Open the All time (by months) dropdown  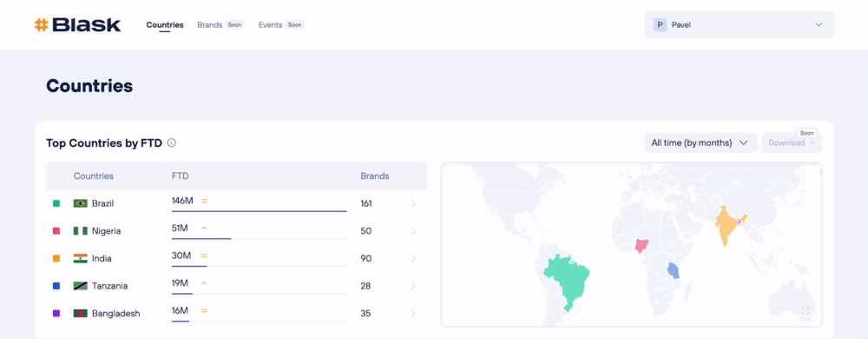pyautogui.click(x=700, y=143)
